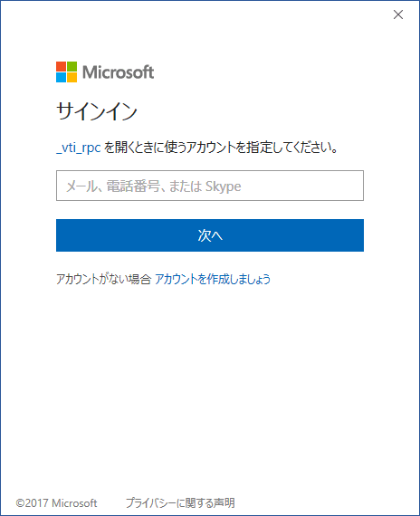Screen dimensions: 420x516
Task: Select the サインイン heading
Action: [97, 111]
